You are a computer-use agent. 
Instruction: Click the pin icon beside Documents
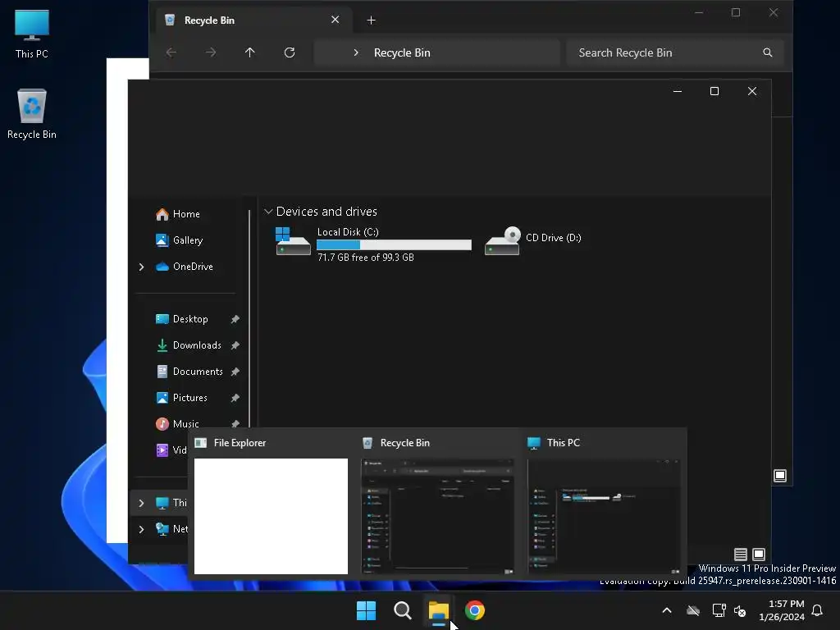tap(235, 372)
